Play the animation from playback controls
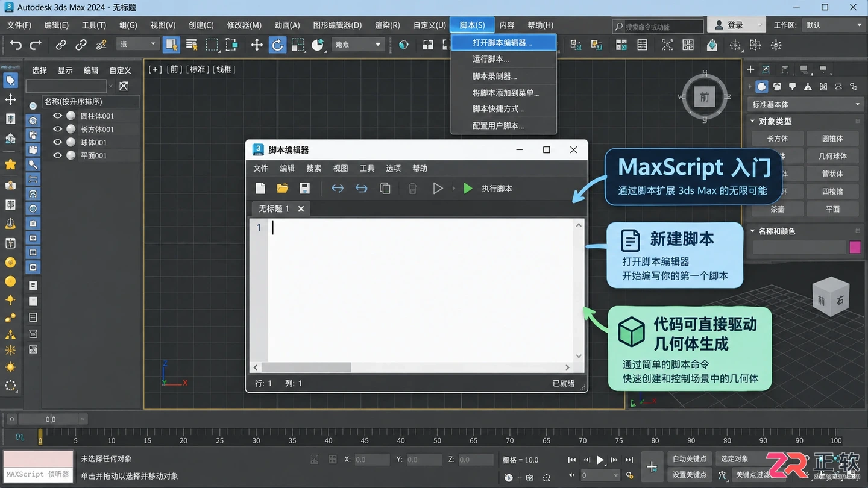The height and width of the screenshot is (488, 868). coord(600,460)
